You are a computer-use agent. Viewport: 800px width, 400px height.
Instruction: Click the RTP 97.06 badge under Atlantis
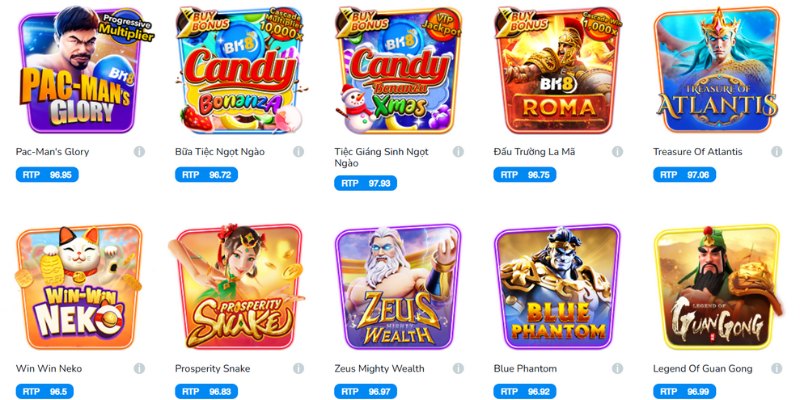pyautogui.click(x=684, y=174)
